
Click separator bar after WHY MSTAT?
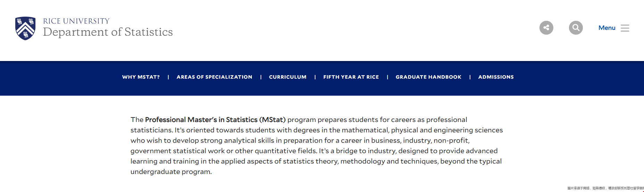168,77
